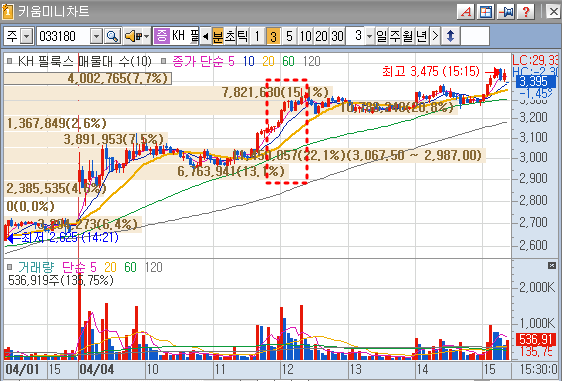This screenshot has width=562, height=381.
Task: Click the 04/01 date axis label
Action: pos(22,369)
